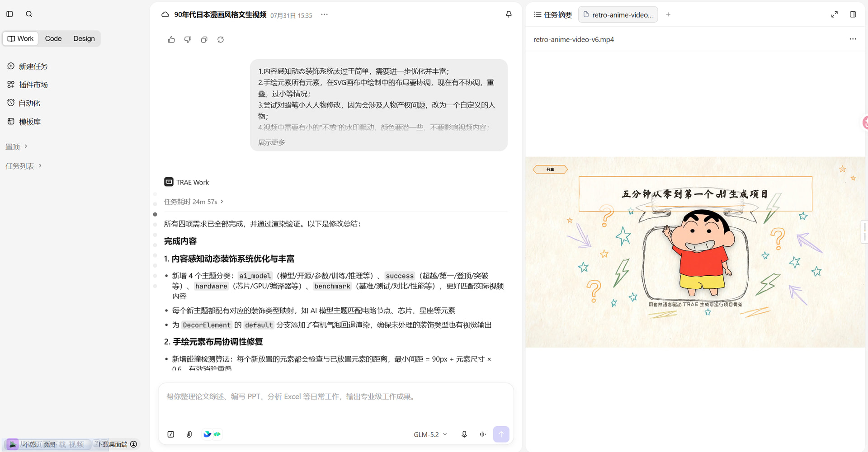This screenshot has height=452, width=868.
Task: Expand the 任务耗时 24m 57s details
Action: coord(193,202)
